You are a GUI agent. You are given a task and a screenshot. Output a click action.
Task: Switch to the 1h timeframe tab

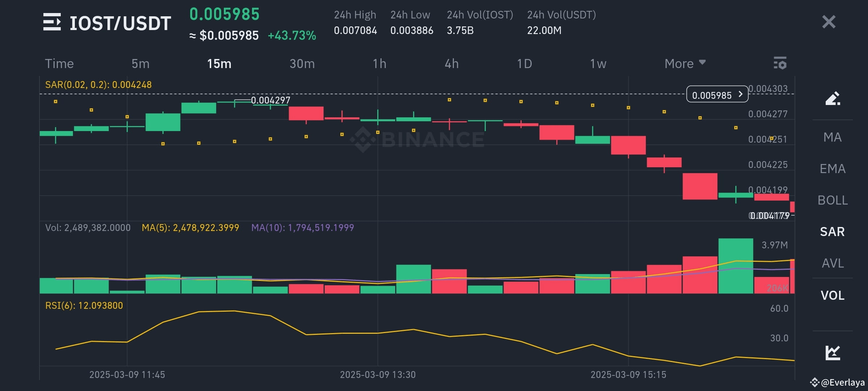(379, 64)
